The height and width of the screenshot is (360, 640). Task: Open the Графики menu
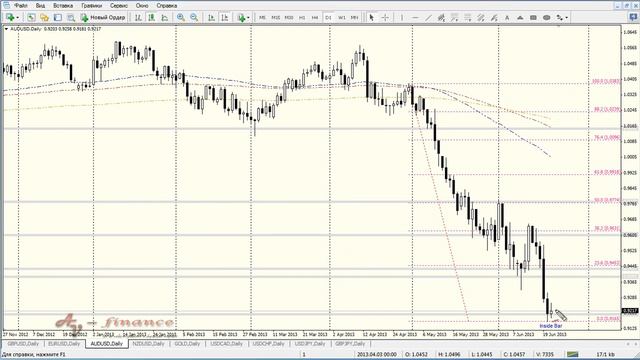click(x=91, y=6)
